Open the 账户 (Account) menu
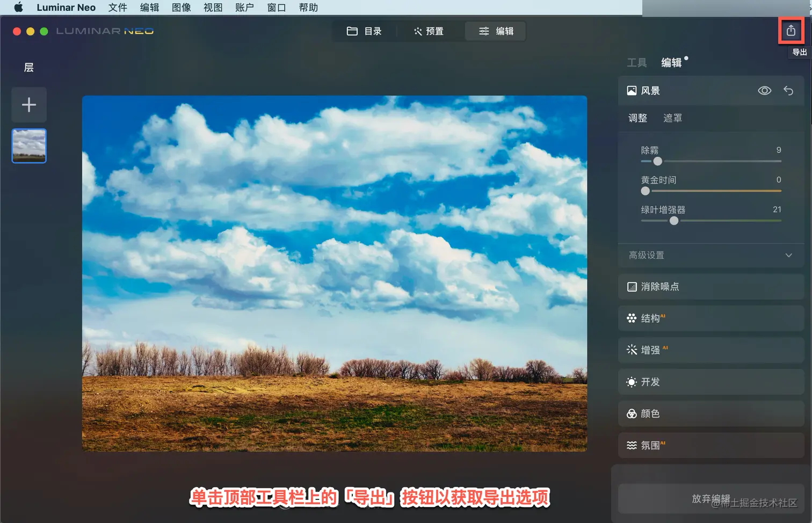The width and height of the screenshot is (812, 523). 245,8
